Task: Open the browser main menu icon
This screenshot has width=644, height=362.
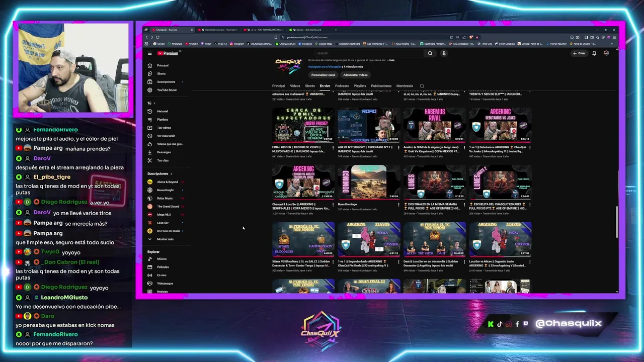Action: 614,37
